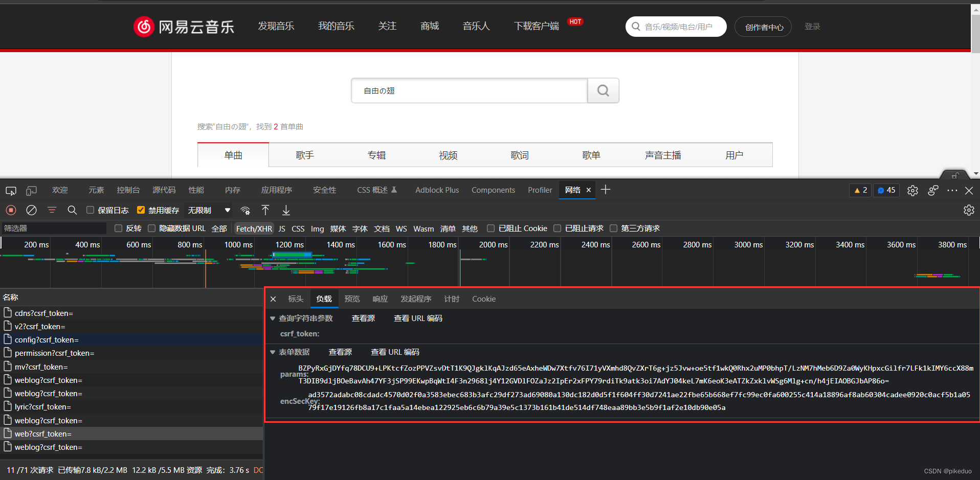
Task: Select the cdns?csrf_token= request
Action: point(131,313)
